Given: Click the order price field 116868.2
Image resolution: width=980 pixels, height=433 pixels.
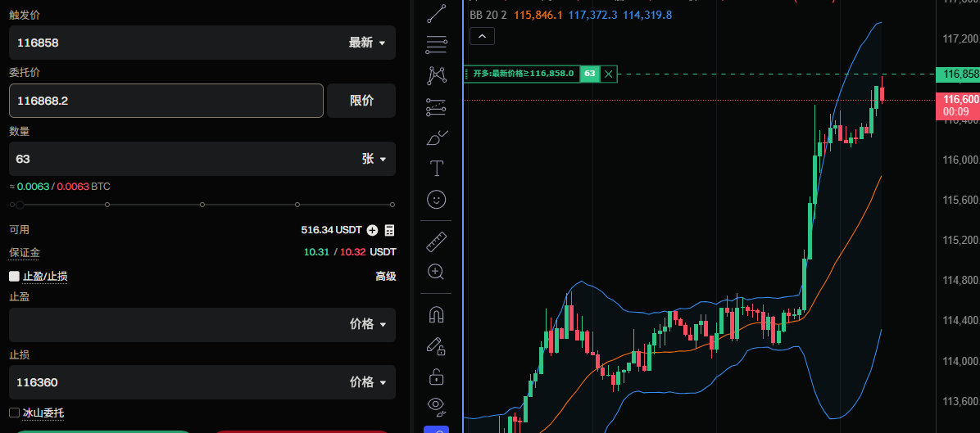Looking at the screenshot, I should click(166, 101).
